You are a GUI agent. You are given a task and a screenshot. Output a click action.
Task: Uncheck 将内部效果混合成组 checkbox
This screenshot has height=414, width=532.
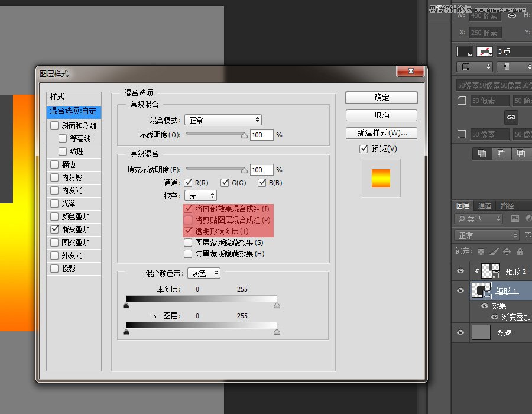(188, 209)
